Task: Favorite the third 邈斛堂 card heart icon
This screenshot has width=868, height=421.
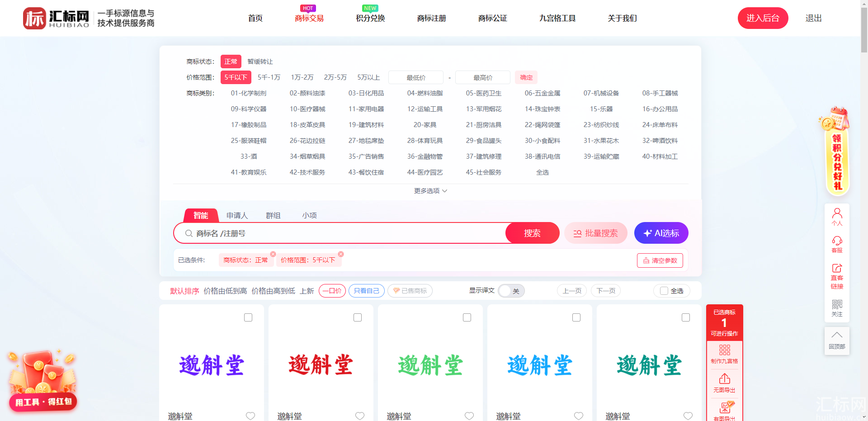Action: (469, 416)
